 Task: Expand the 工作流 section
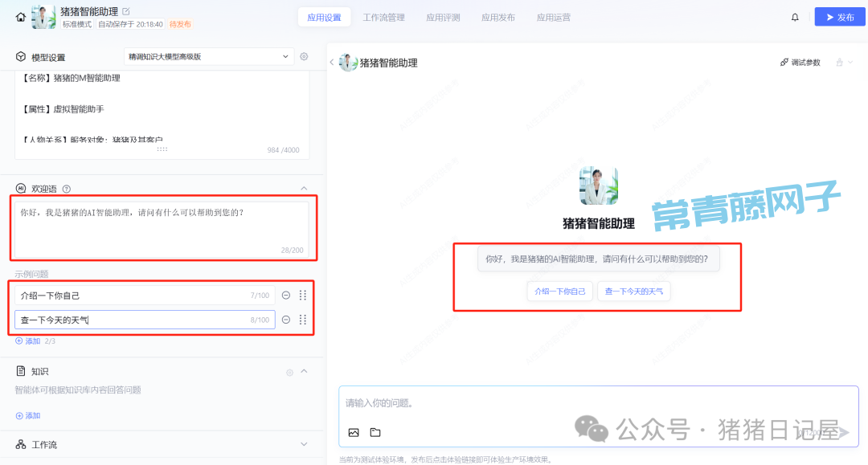coord(304,444)
